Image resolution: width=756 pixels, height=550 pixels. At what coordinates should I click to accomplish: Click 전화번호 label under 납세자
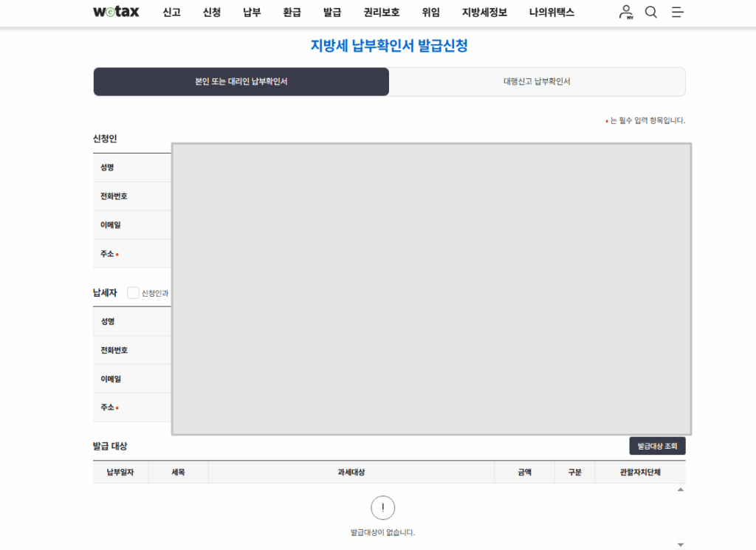click(114, 351)
